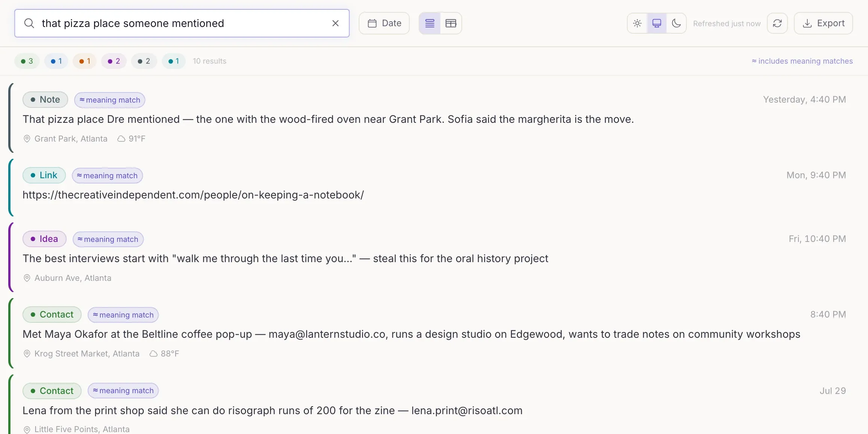This screenshot has height=434, width=868.
Task: Click the Note type badge
Action: coord(45,100)
